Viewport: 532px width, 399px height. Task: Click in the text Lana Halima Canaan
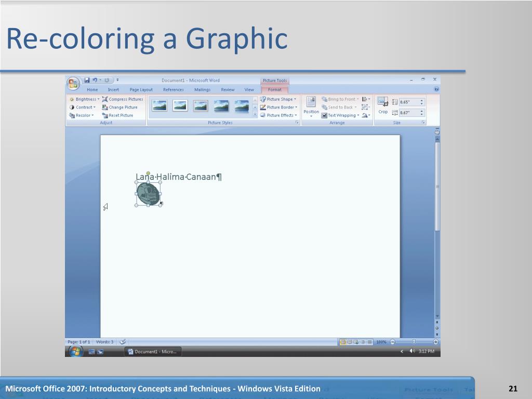point(176,177)
